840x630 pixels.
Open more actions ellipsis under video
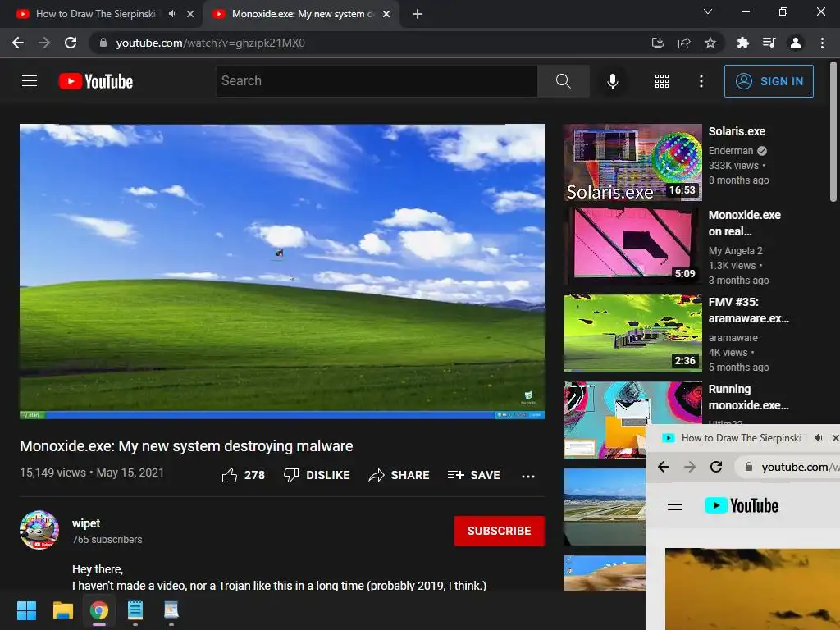pyautogui.click(x=528, y=476)
